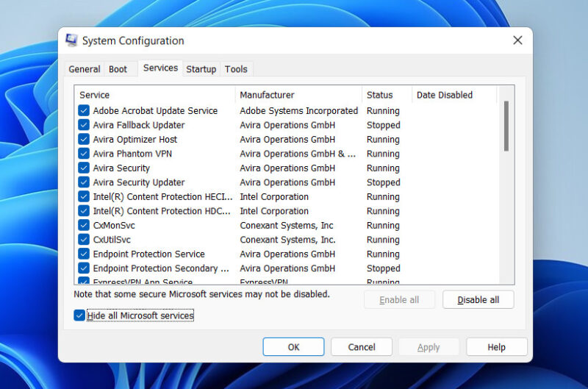Image resolution: width=588 pixels, height=389 pixels.
Task: Toggle the CxUtilSvc checkbox
Action: click(84, 239)
